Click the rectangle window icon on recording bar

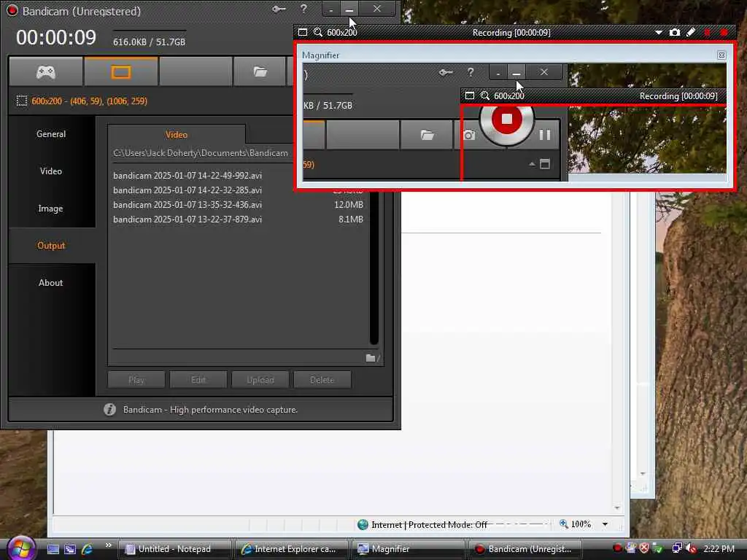click(303, 32)
